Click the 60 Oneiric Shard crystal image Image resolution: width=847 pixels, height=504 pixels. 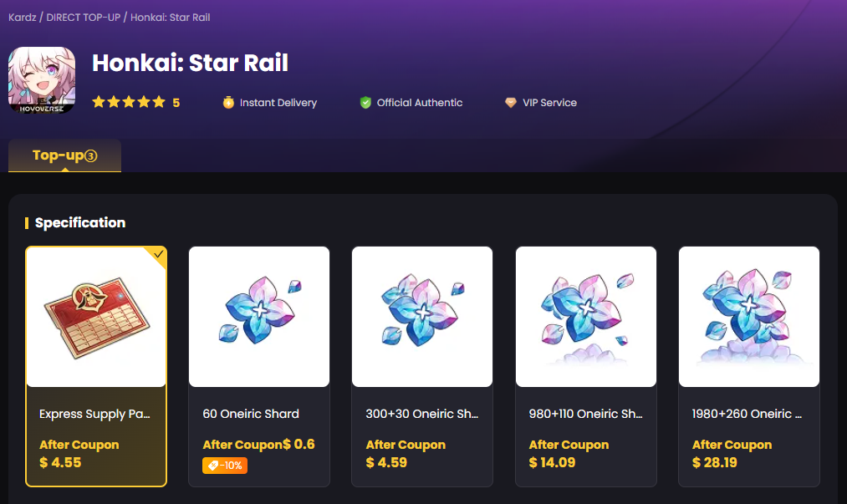258,316
